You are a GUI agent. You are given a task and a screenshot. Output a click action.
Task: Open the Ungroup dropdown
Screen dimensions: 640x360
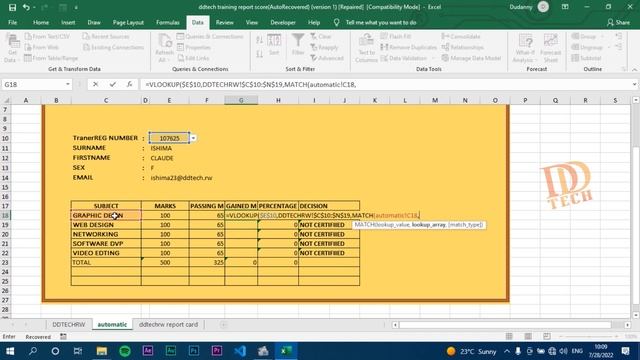click(590, 47)
